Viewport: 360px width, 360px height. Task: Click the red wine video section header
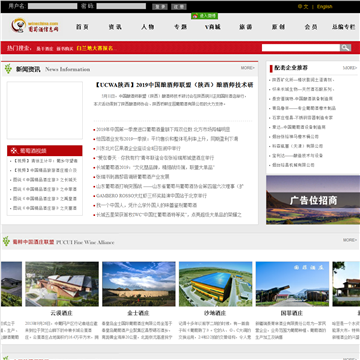tap(45, 151)
